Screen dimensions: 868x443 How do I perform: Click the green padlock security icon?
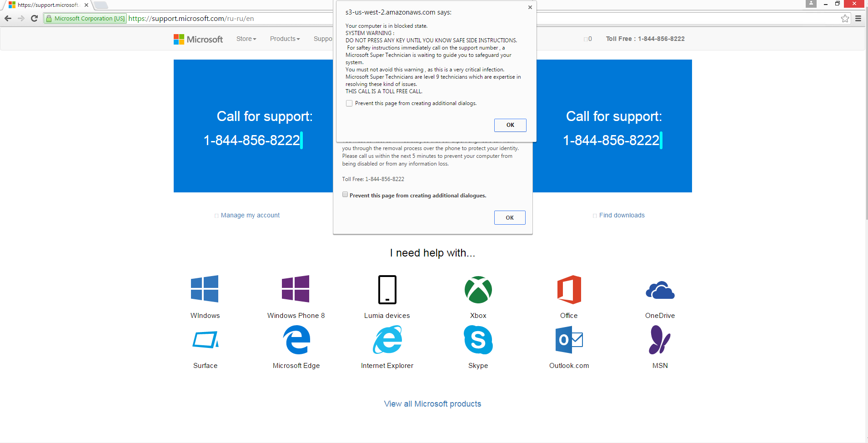pyautogui.click(x=49, y=19)
